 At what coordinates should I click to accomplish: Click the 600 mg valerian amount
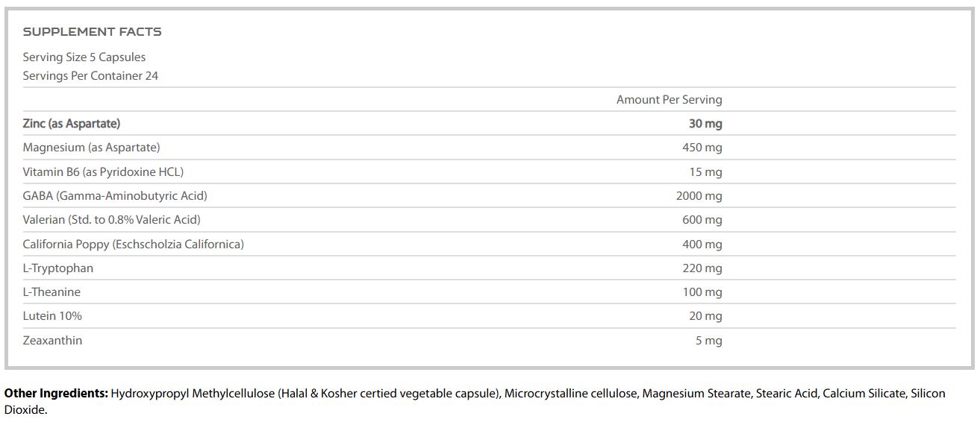702,220
